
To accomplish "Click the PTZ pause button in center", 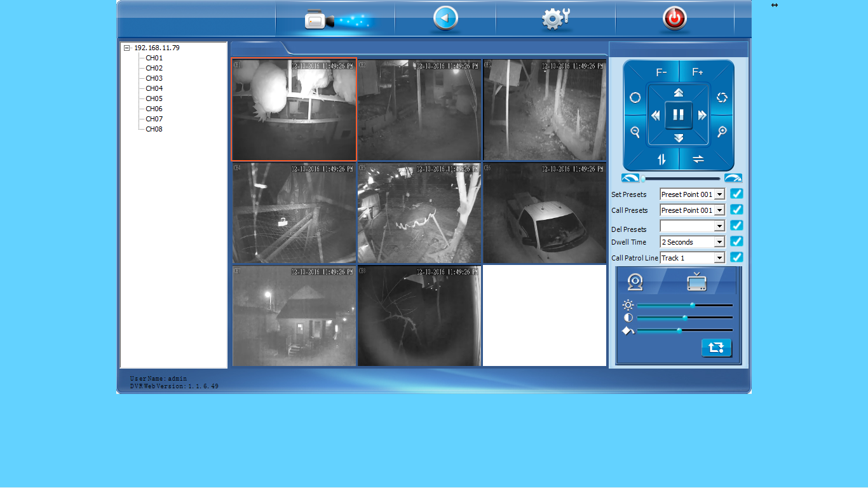I will pos(679,115).
